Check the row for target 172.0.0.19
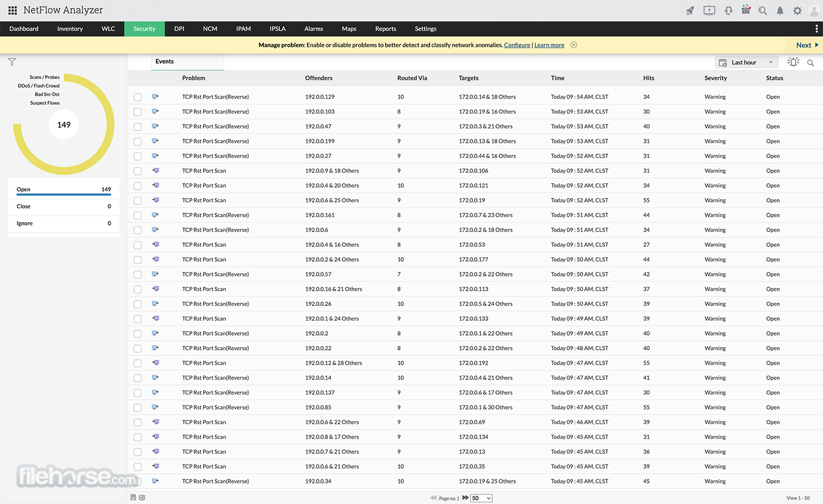Viewport: 823px width, 504px height. tap(138, 201)
